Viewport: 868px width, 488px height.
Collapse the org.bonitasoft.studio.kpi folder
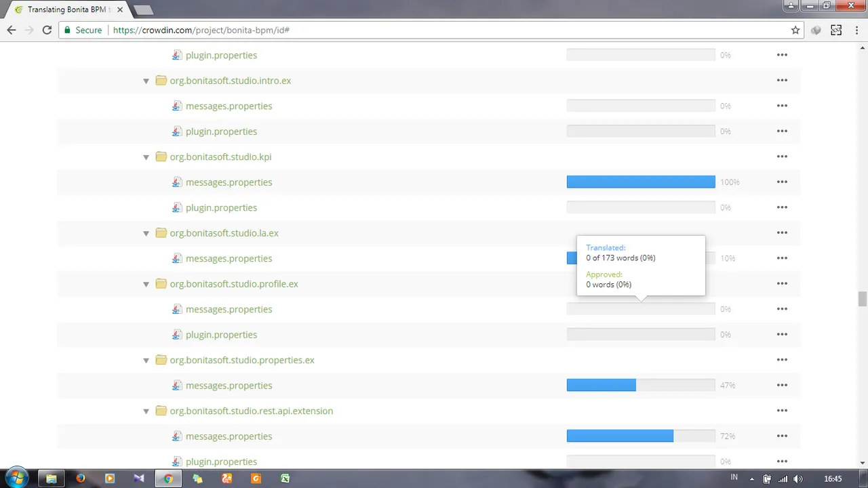146,157
